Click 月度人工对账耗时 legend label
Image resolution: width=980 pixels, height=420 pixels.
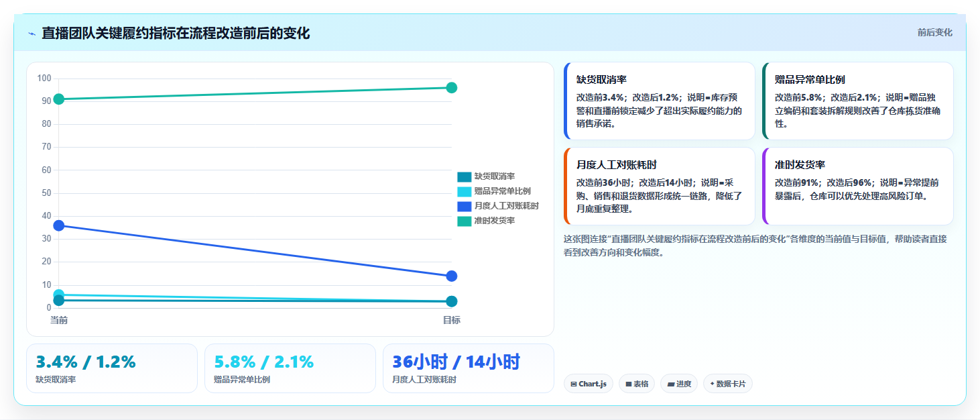pos(507,206)
